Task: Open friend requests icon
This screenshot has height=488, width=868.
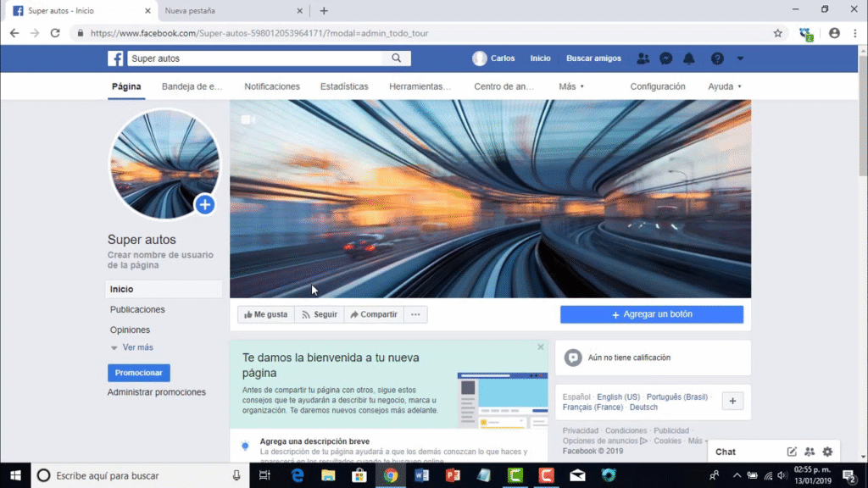Action: click(643, 58)
